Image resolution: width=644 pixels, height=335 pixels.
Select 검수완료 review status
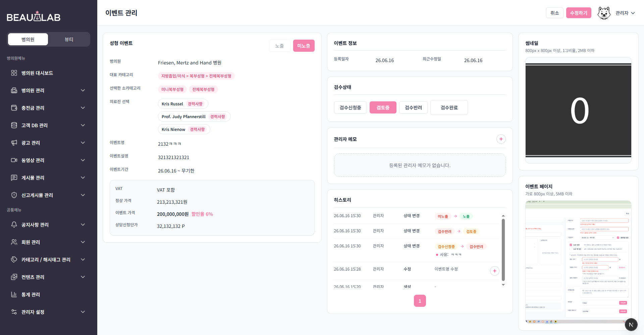[x=449, y=107]
